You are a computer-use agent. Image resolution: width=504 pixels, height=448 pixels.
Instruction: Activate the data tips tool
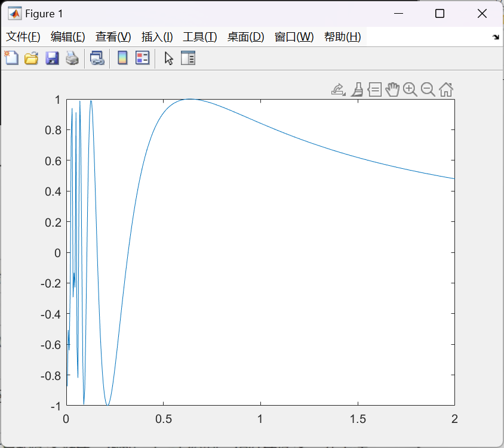click(x=374, y=89)
